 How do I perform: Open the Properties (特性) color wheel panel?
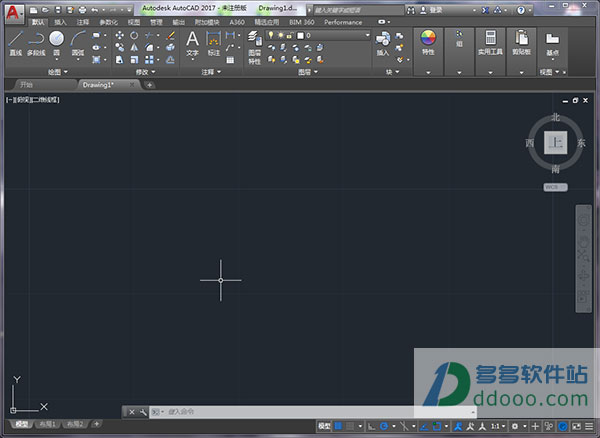[428, 42]
